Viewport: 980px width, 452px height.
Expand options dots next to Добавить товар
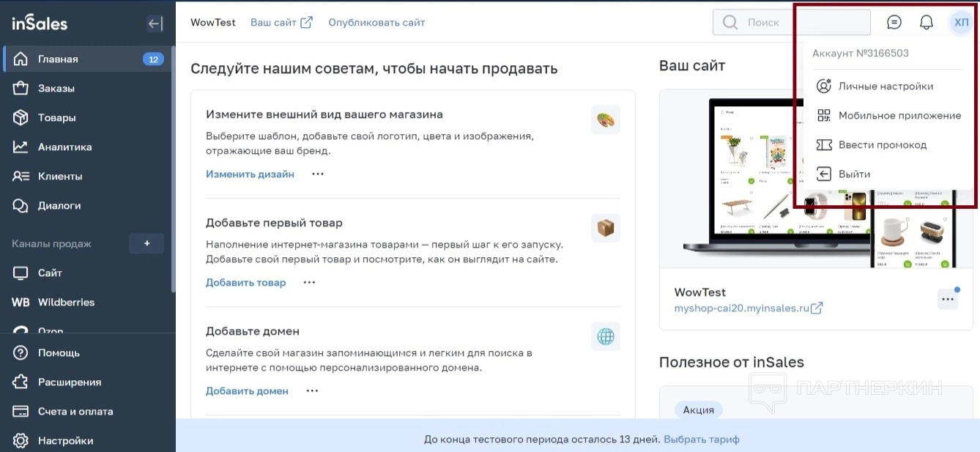309,283
